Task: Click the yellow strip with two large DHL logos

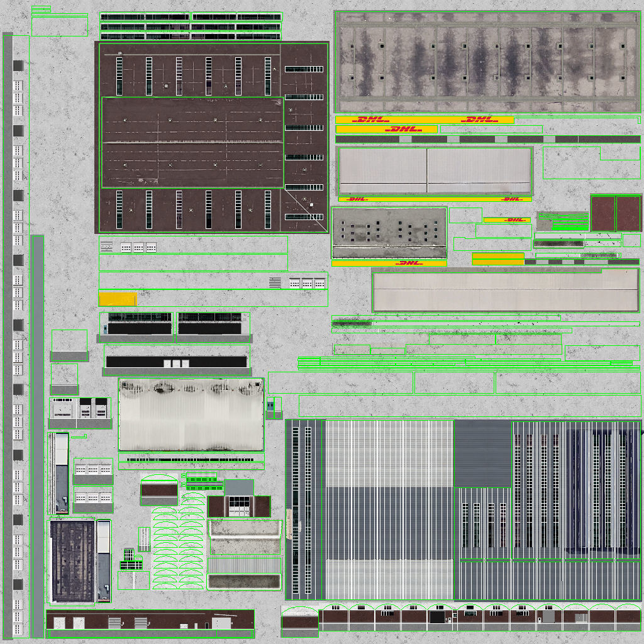Action: (x=425, y=120)
